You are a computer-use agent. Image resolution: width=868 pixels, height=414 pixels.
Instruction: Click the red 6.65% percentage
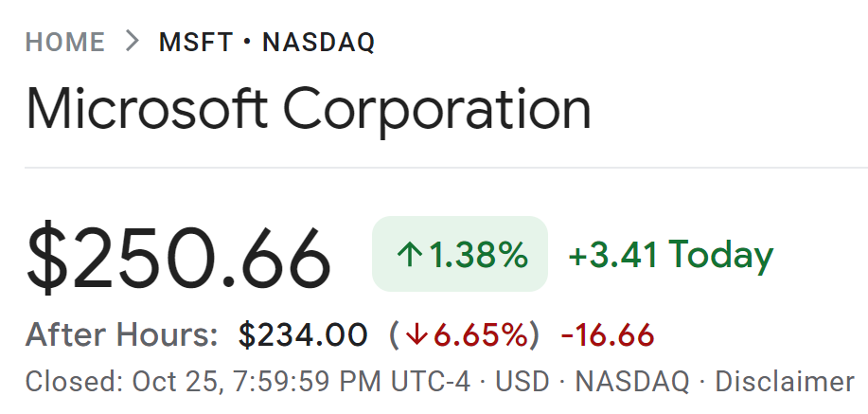(481, 334)
